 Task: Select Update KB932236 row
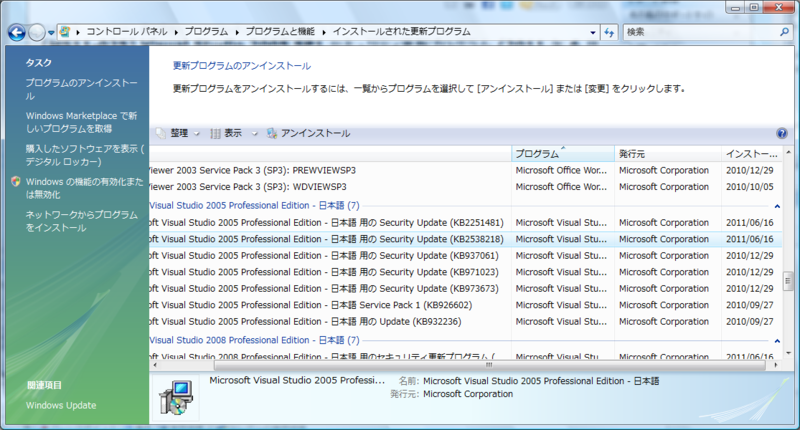pyautogui.click(x=466, y=321)
